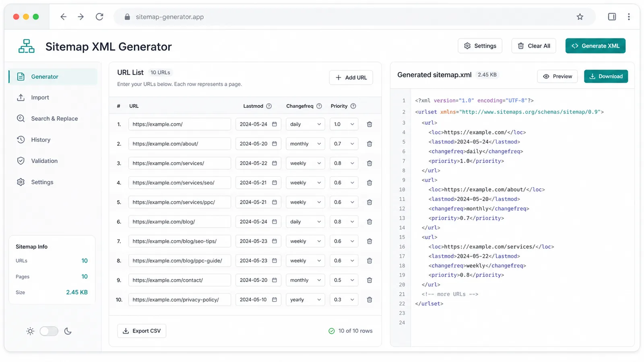Image resolution: width=644 pixels, height=362 pixels.
Task: Click the Export CSV button
Action: coord(142,331)
